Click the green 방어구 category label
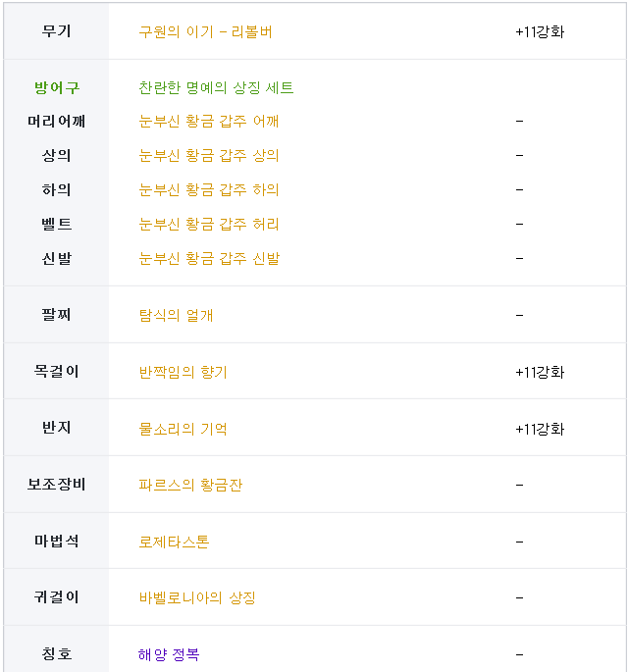Screen dimensions: 628x672 point(57,88)
